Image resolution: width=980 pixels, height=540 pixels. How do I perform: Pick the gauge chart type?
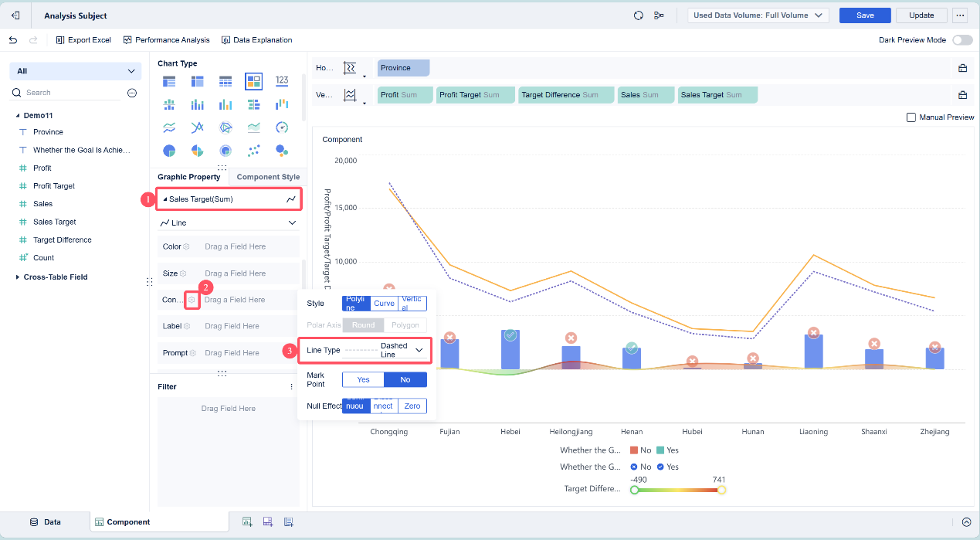coord(282,127)
